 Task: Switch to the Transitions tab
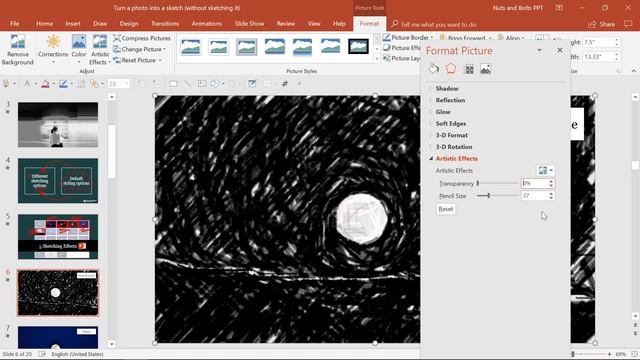(165, 24)
